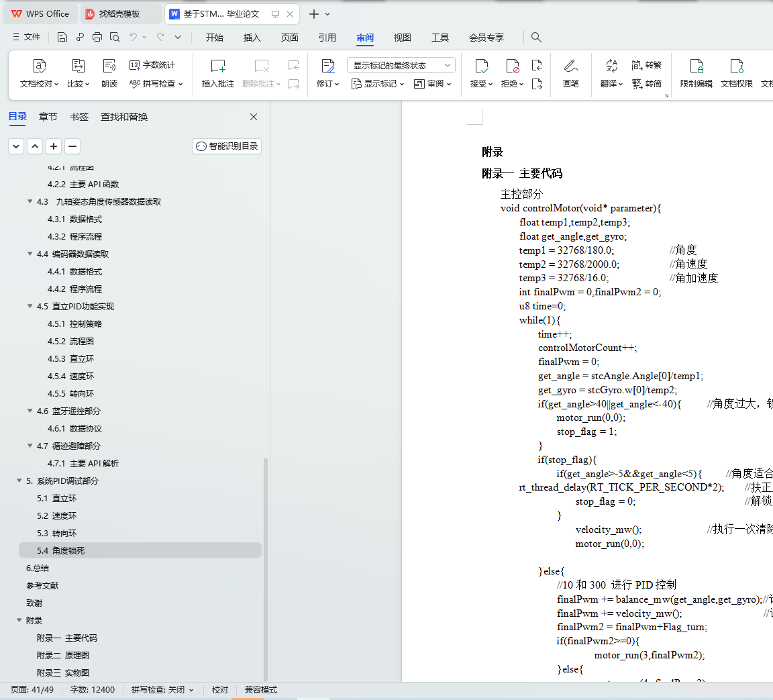
Task: Open the 拼写检查: 关闭 status dropdown
Action: click(x=162, y=690)
